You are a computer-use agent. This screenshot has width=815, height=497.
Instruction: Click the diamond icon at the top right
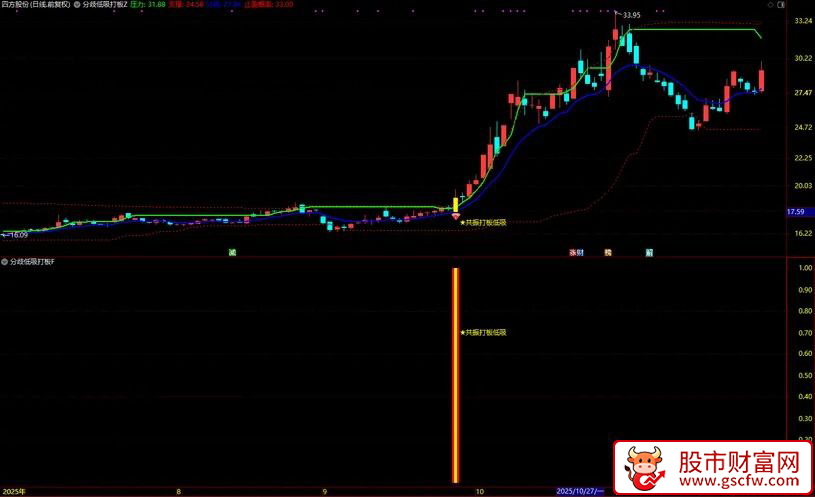click(x=770, y=4)
